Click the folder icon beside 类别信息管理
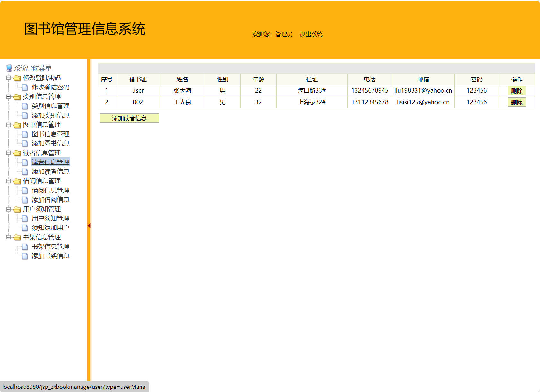 click(17, 97)
